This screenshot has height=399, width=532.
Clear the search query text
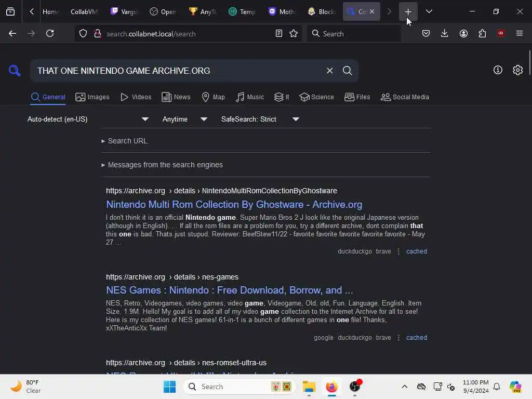329,71
